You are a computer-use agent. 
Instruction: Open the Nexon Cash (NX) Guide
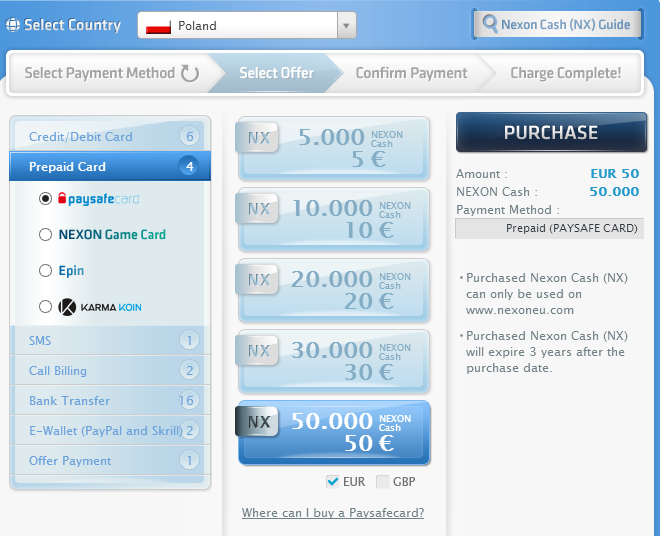(x=557, y=24)
